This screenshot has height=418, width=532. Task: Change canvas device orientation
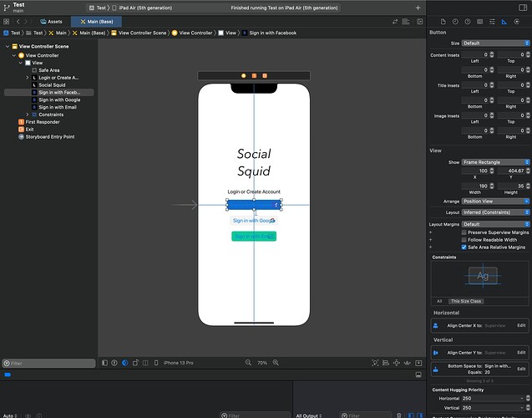click(x=135, y=363)
